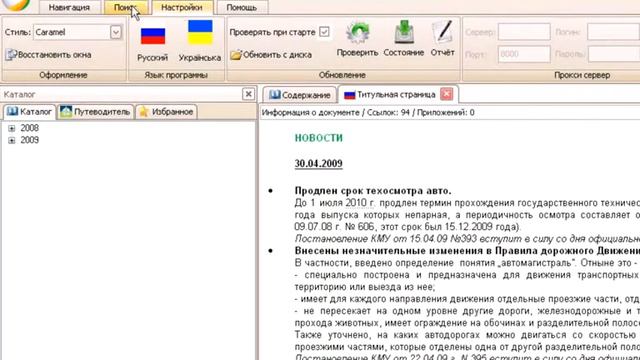640x360 pixels.
Task: Click the application orb logo button
Action: click(x=16, y=5)
